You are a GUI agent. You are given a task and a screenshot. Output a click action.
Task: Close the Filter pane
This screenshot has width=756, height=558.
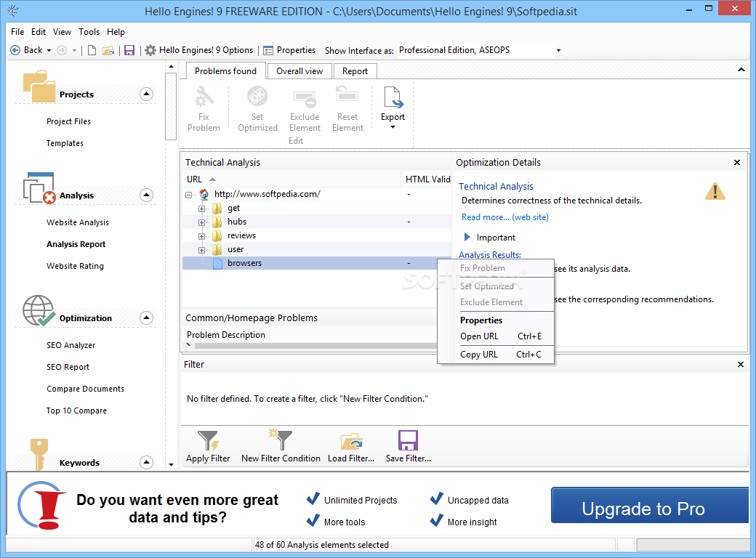click(x=741, y=364)
